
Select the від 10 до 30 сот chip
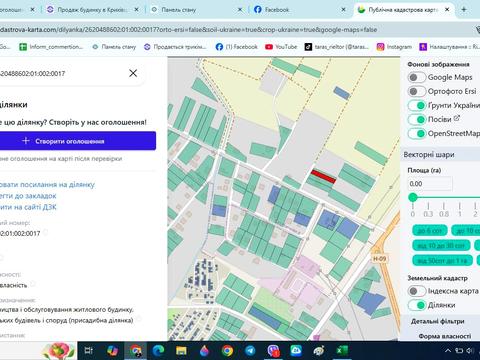click(x=441, y=245)
